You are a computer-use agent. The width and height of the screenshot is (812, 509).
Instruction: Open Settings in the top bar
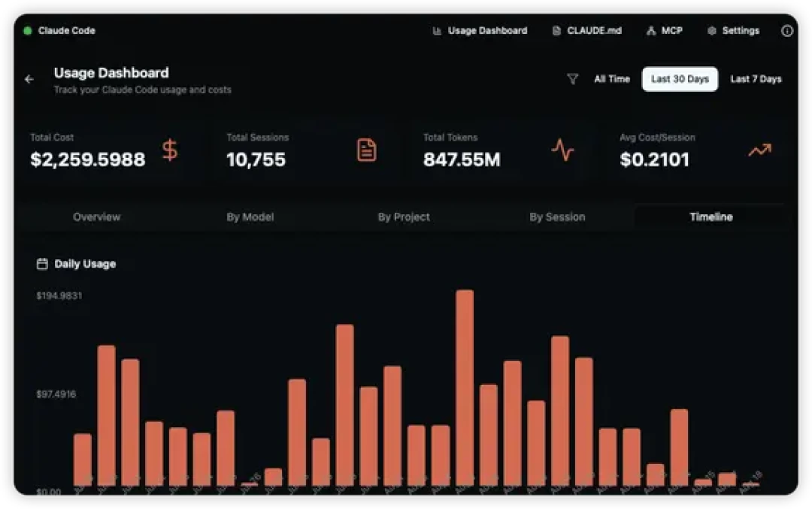tap(733, 31)
